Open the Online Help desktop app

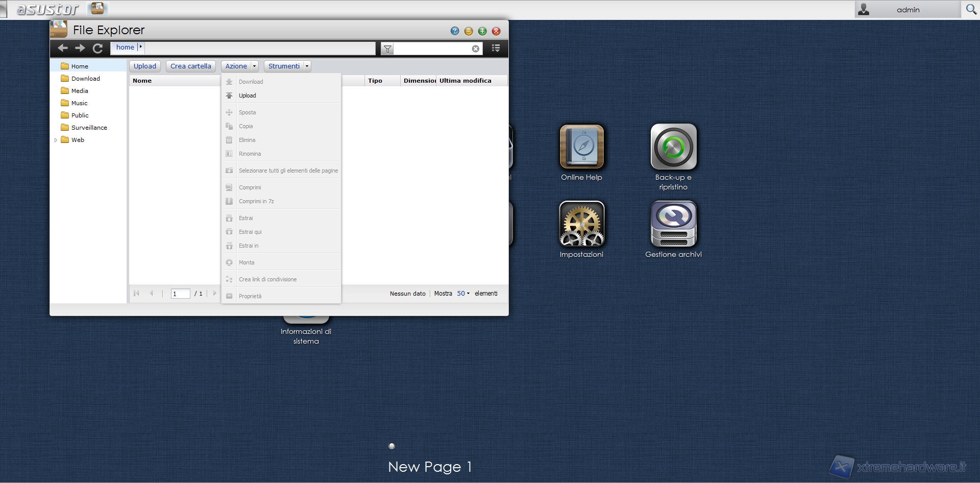tap(581, 147)
